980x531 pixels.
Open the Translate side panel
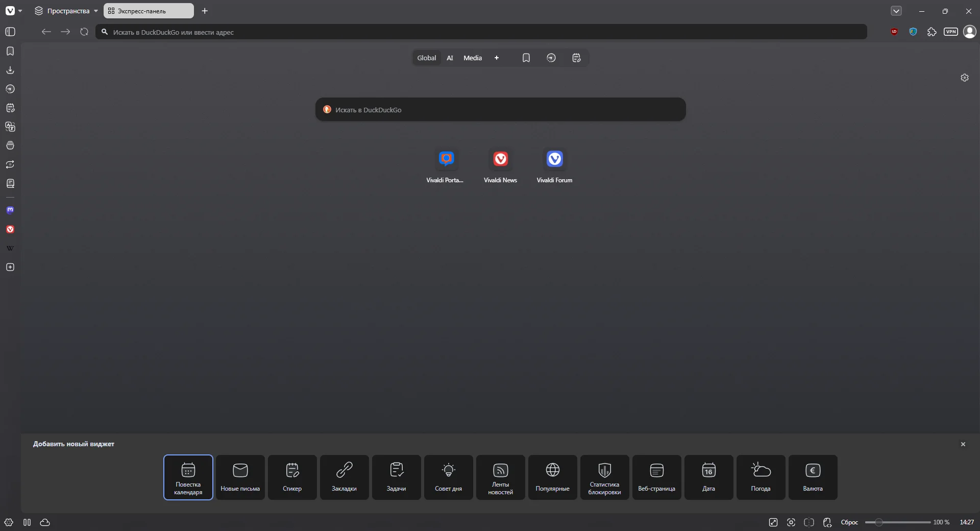pyautogui.click(x=10, y=127)
